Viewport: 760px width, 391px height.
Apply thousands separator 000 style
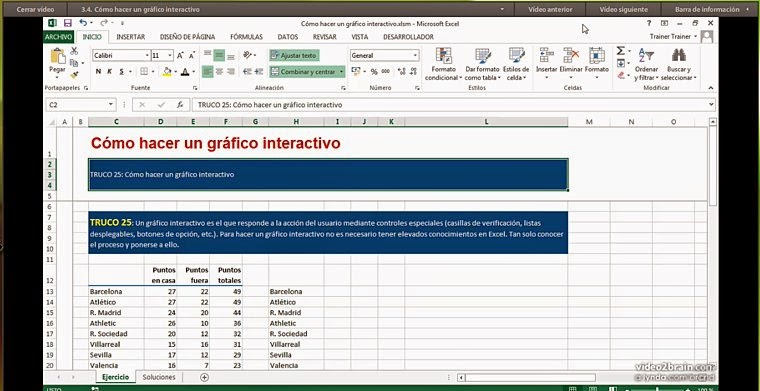click(x=386, y=72)
